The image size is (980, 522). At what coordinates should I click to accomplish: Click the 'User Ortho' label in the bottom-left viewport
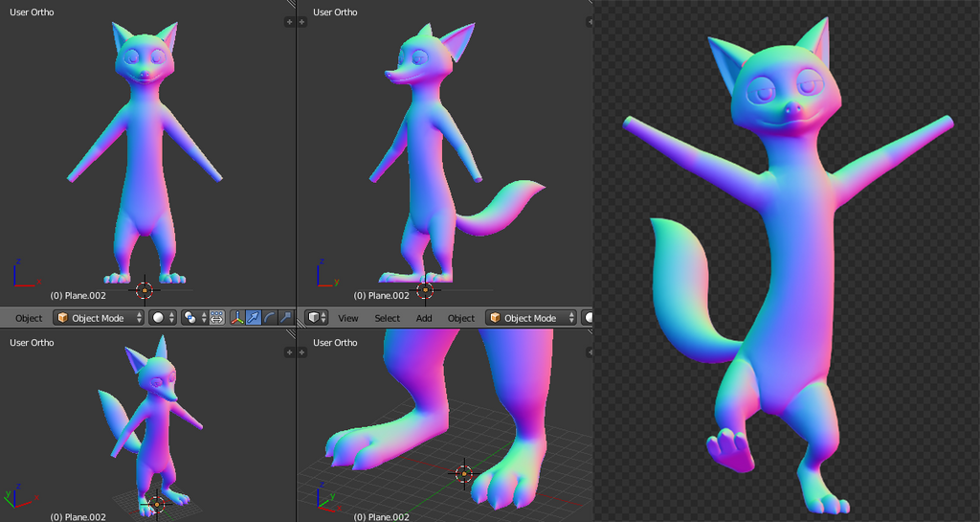pos(32,343)
